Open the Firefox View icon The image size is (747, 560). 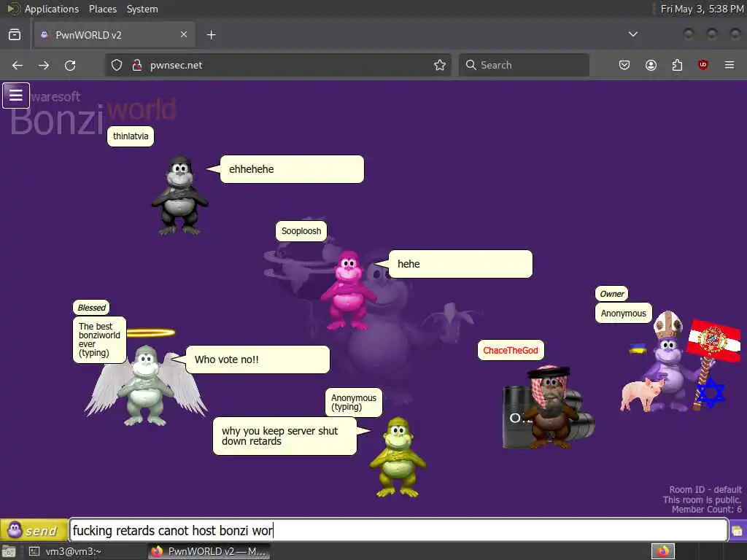pos(15,35)
